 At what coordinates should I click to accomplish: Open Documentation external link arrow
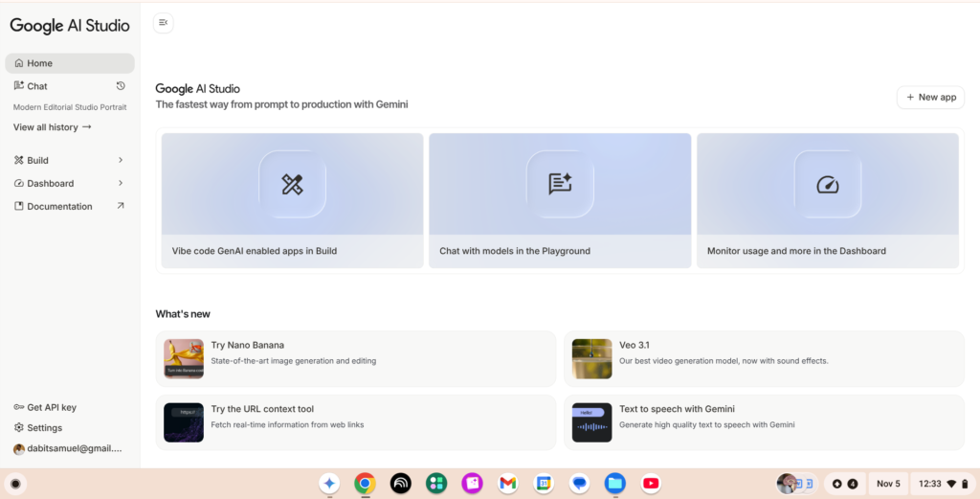(x=121, y=206)
